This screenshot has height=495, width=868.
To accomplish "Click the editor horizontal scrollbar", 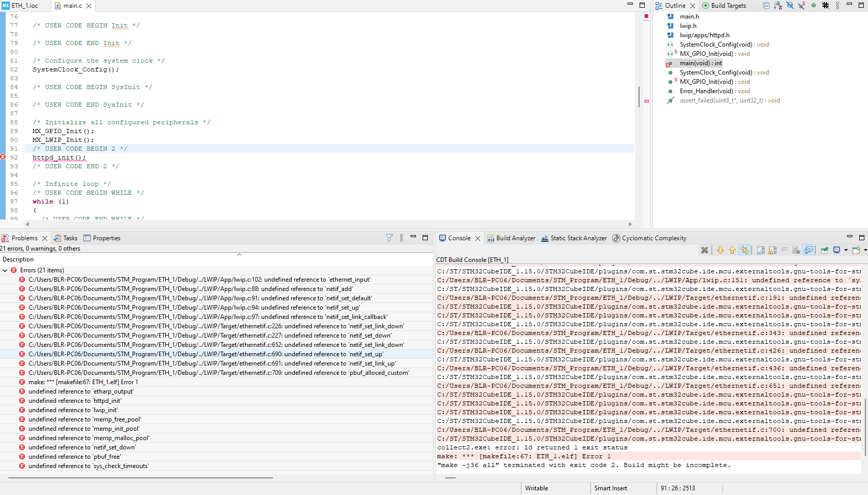I will [x=329, y=224].
